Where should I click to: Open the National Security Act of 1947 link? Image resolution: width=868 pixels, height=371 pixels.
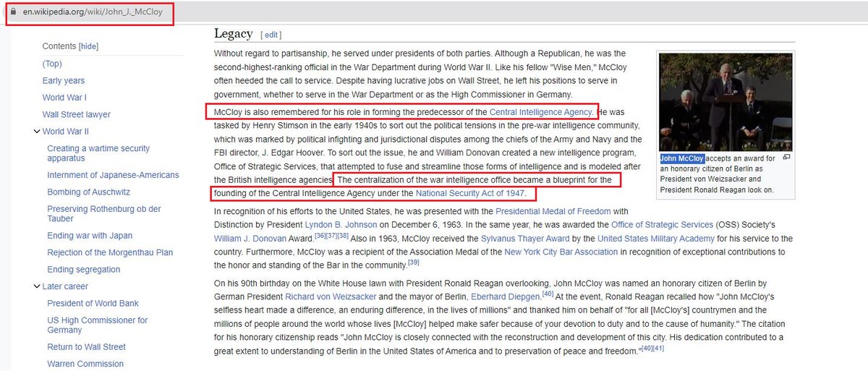pyautogui.click(x=470, y=194)
